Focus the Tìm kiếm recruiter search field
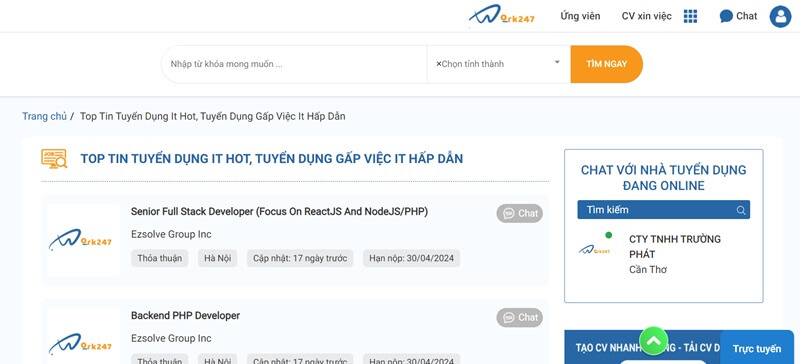Image resolution: width=800 pixels, height=364 pixels. (663, 210)
